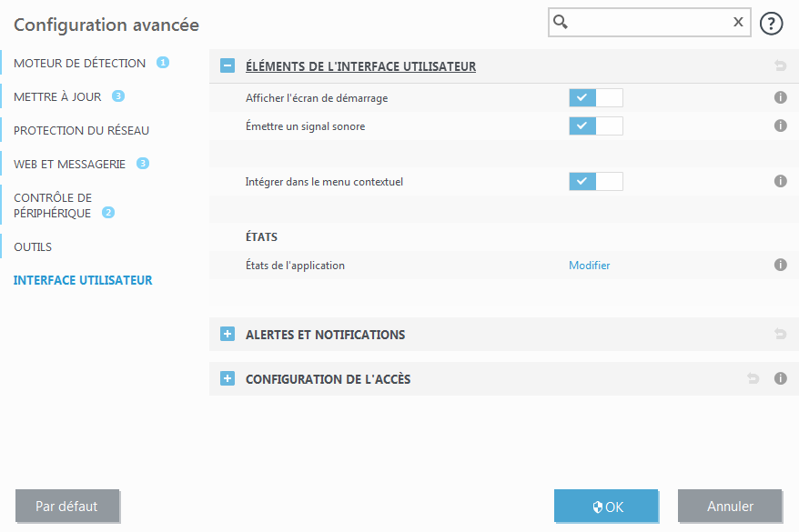Toggle Intégrer dans le menu contextuel off

[x=597, y=181]
